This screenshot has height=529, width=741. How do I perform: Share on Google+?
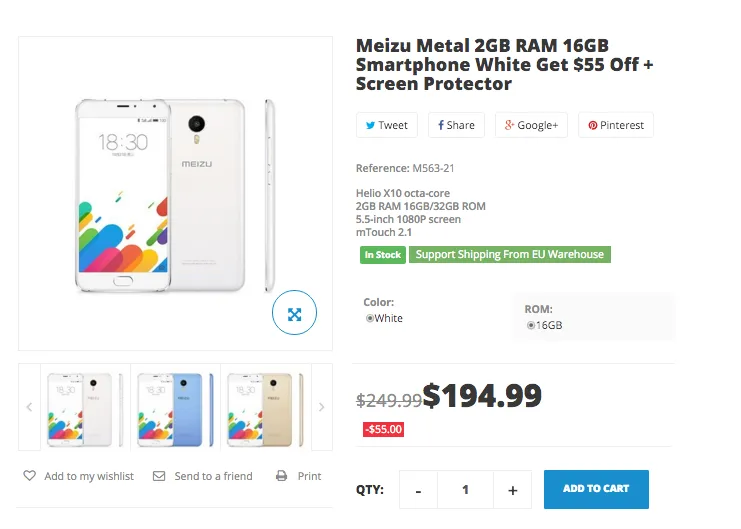pyautogui.click(x=530, y=125)
